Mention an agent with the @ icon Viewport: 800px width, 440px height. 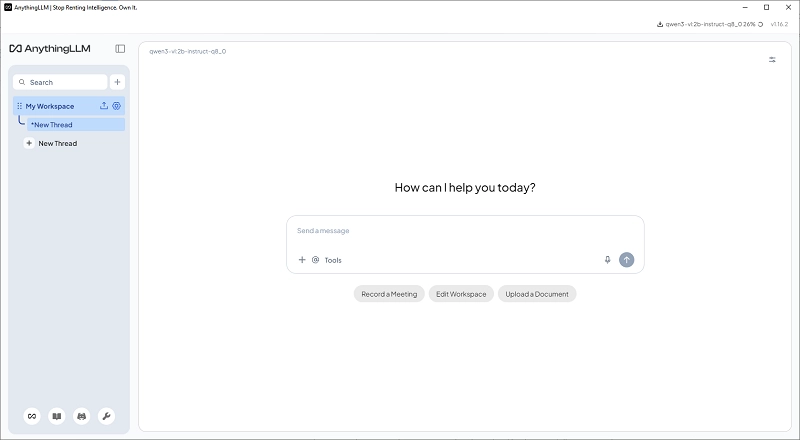tap(315, 260)
